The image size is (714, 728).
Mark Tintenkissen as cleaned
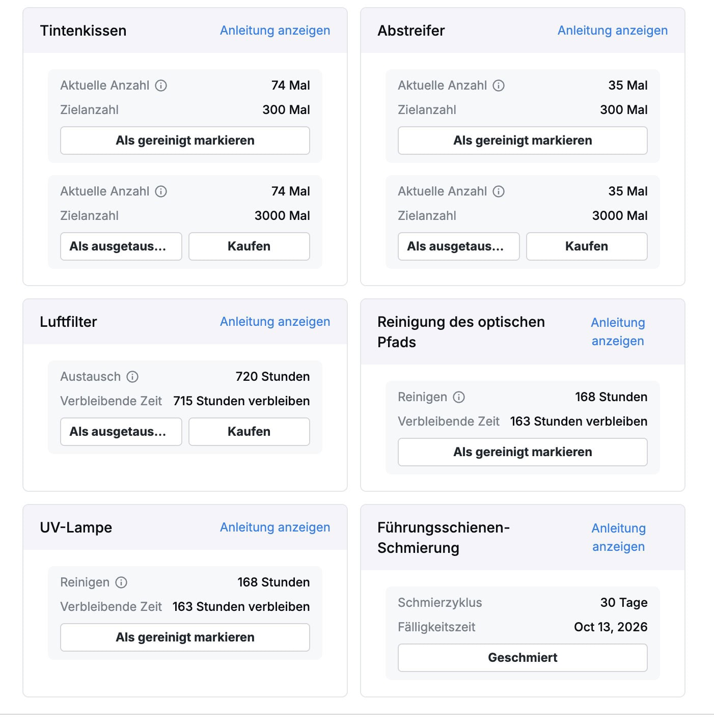(185, 141)
